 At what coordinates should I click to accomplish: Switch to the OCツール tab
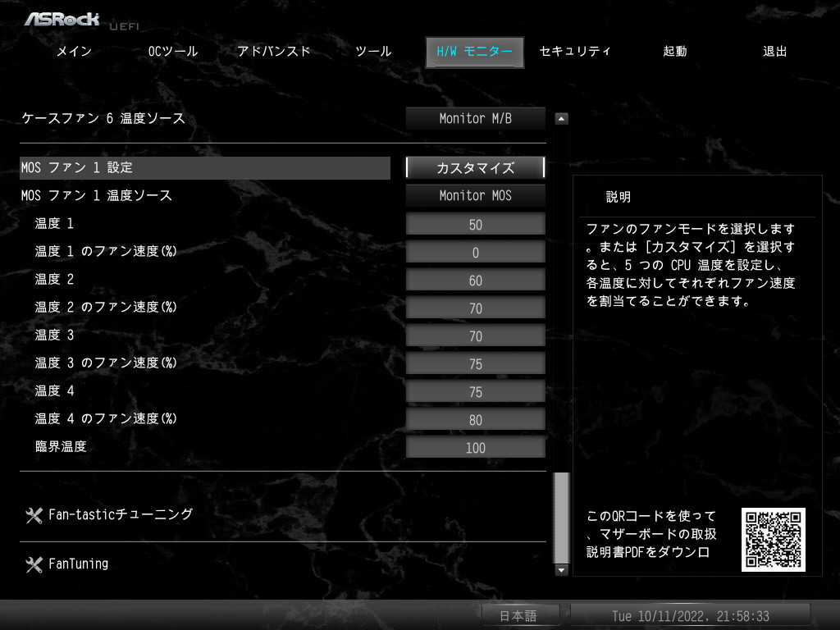173,52
